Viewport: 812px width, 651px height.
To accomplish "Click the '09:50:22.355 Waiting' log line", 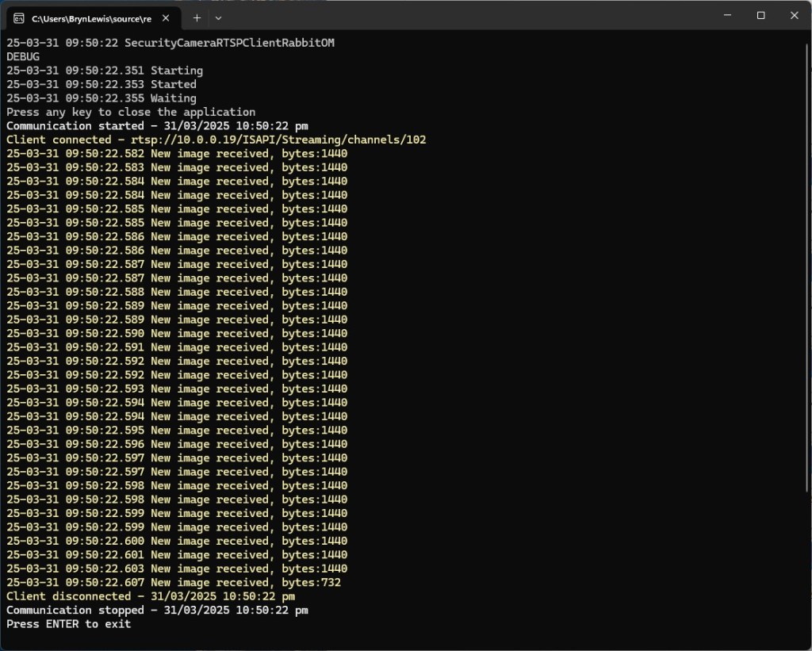I will click(101, 98).
